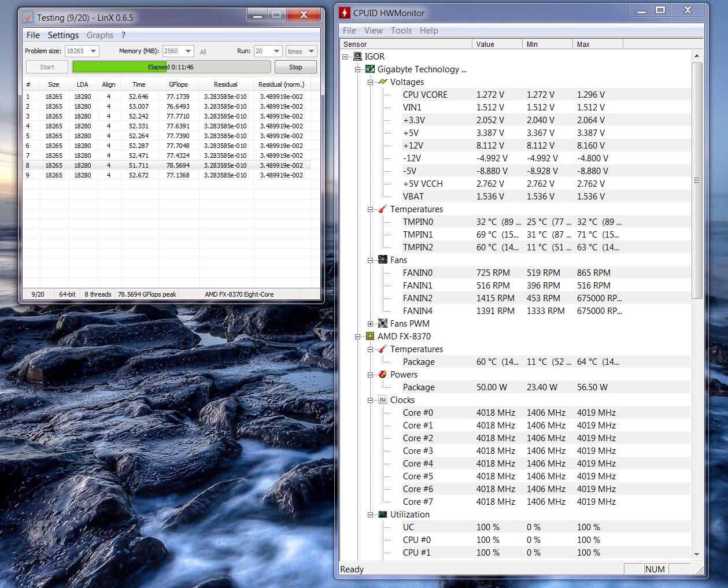The image size is (728, 588).
Task: Click the All memory link in LinX
Action: (x=203, y=52)
